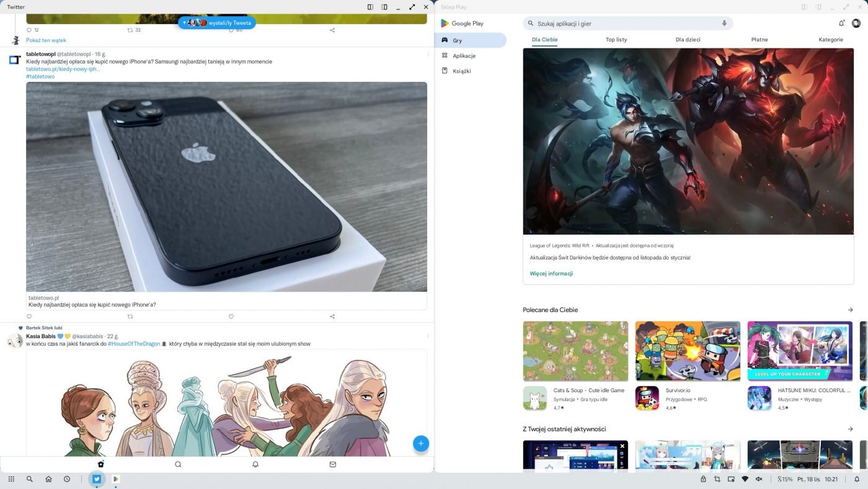Select Gry in the Play Store sidebar

471,40
